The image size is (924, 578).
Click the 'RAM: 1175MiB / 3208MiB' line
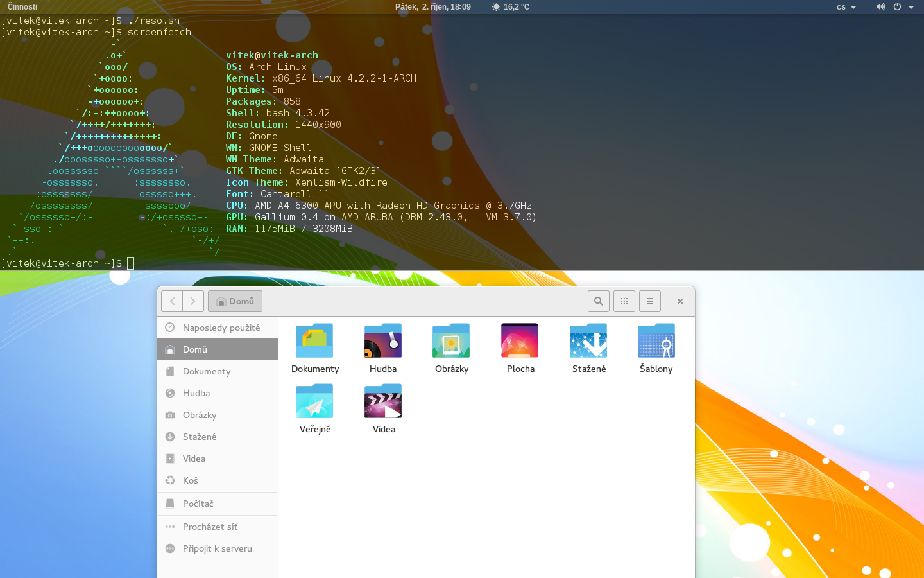coord(289,229)
